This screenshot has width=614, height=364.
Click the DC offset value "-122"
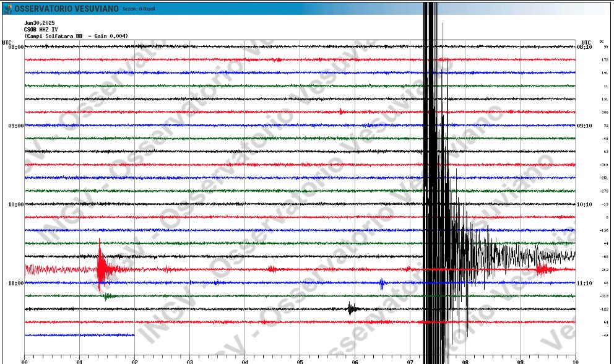[604, 310]
